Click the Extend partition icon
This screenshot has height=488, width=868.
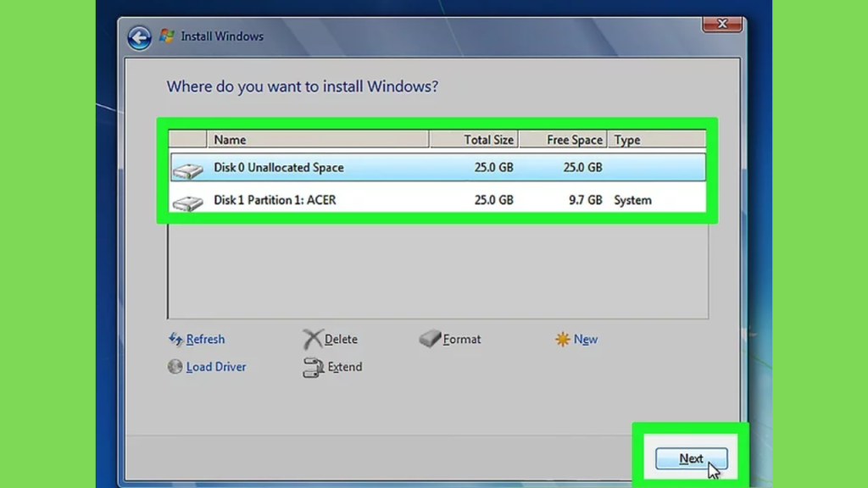(314, 367)
